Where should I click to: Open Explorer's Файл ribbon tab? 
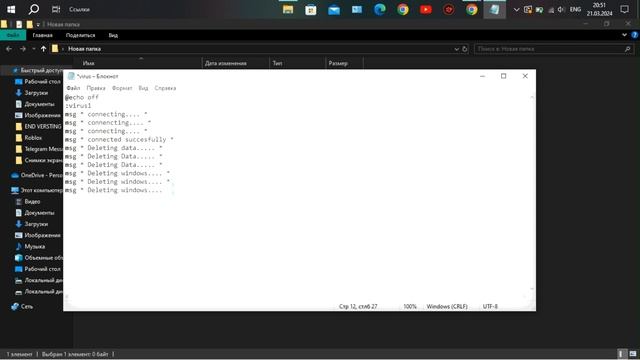13,36
